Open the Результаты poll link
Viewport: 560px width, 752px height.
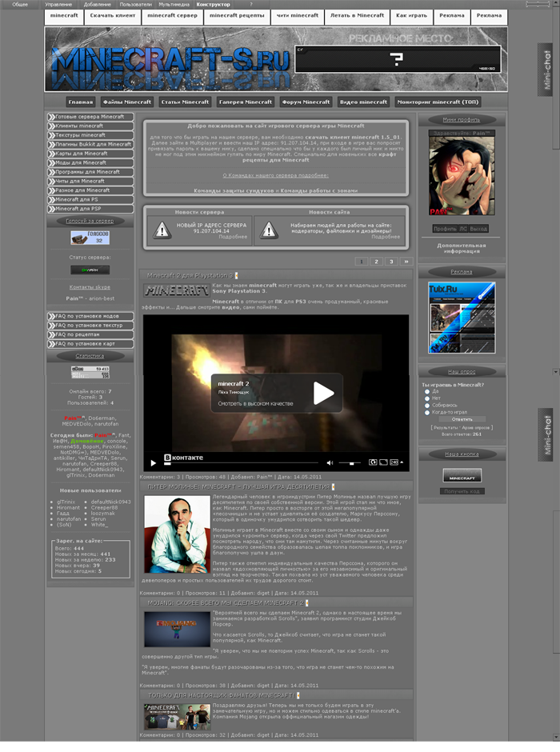click(446, 427)
